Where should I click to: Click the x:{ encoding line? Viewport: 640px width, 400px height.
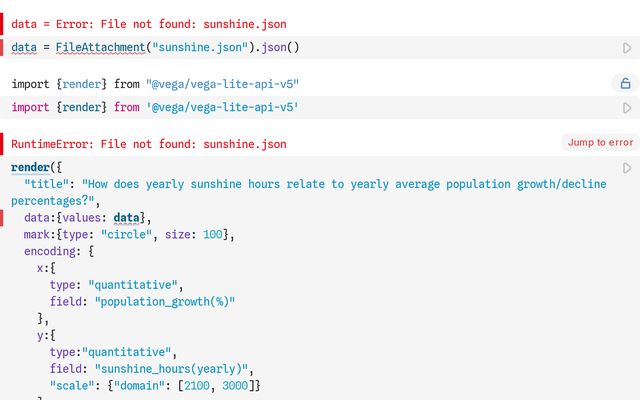click(x=46, y=268)
